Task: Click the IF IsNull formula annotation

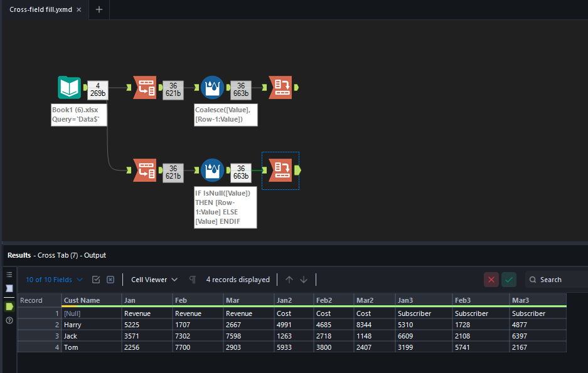Action: [x=225, y=208]
